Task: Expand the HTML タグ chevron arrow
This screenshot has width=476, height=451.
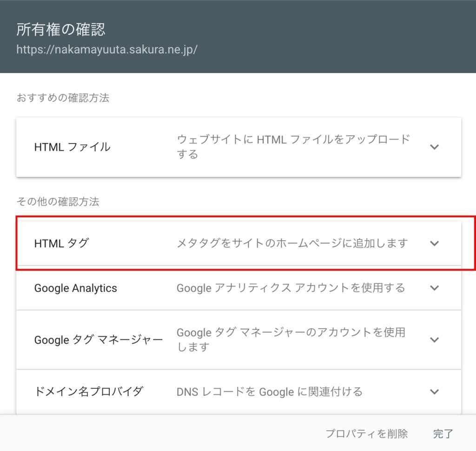Action: (x=434, y=243)
